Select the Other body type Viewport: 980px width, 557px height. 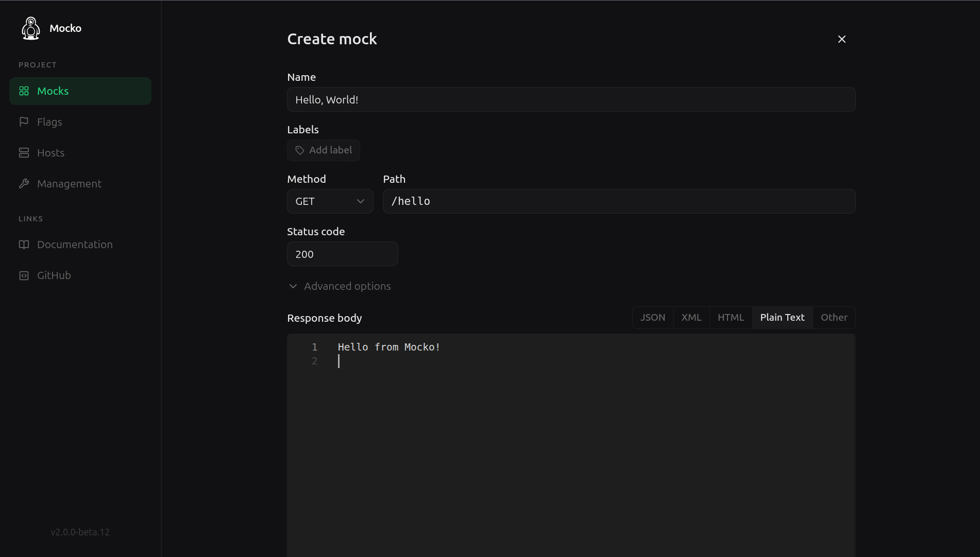click(834, 318)
